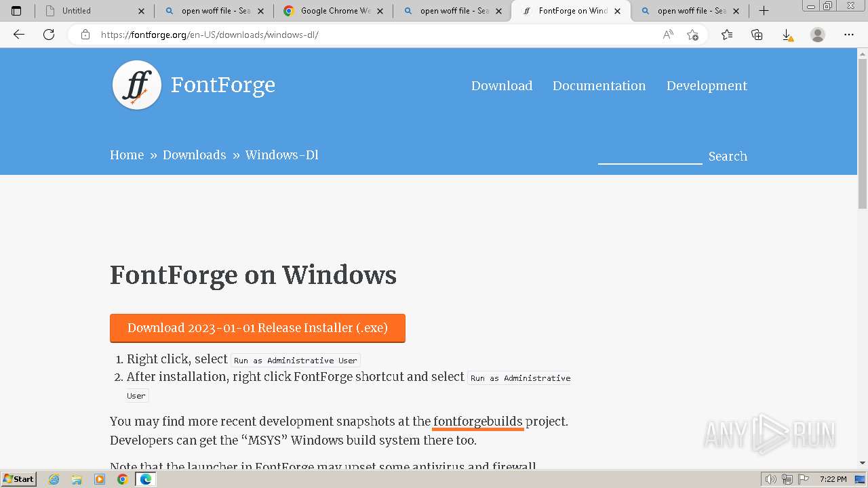Screen dimensions: 868x488
Task: Go to Downloads breadcrumb link
Action: click(195, 155)
